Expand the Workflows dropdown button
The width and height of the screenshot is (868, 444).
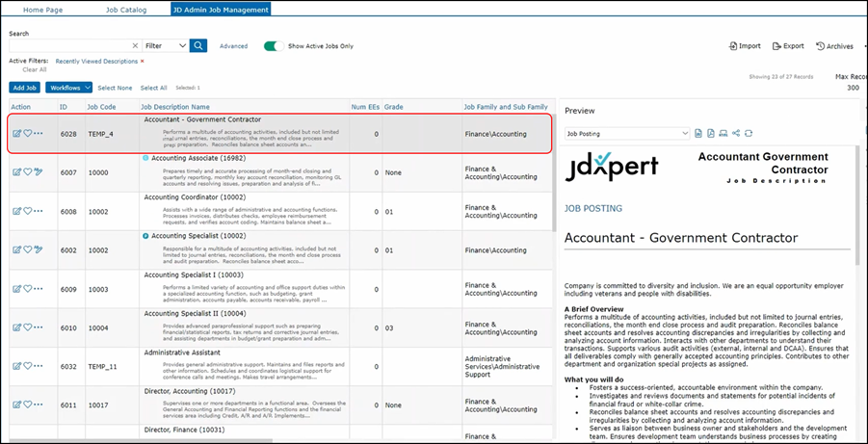(68, 88)
